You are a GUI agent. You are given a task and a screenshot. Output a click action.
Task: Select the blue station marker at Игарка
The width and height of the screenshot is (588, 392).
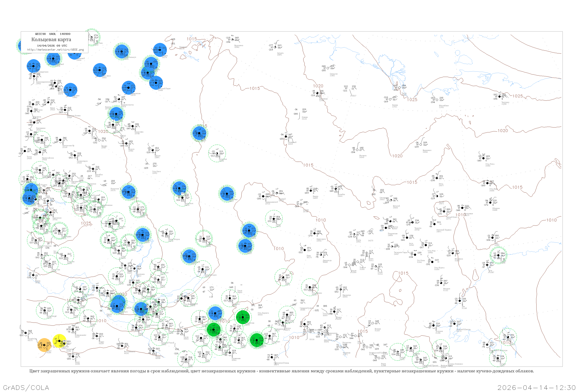click(160, 50)
